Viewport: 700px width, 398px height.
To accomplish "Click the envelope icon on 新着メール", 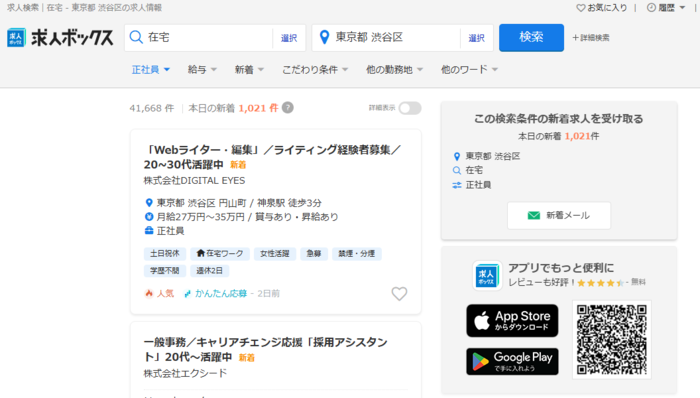I will [533, 216].
